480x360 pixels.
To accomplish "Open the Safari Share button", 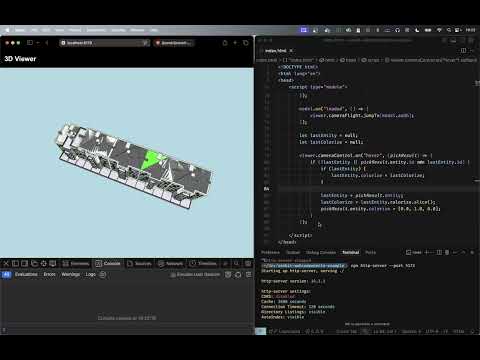I will click(x=225, y=43).
